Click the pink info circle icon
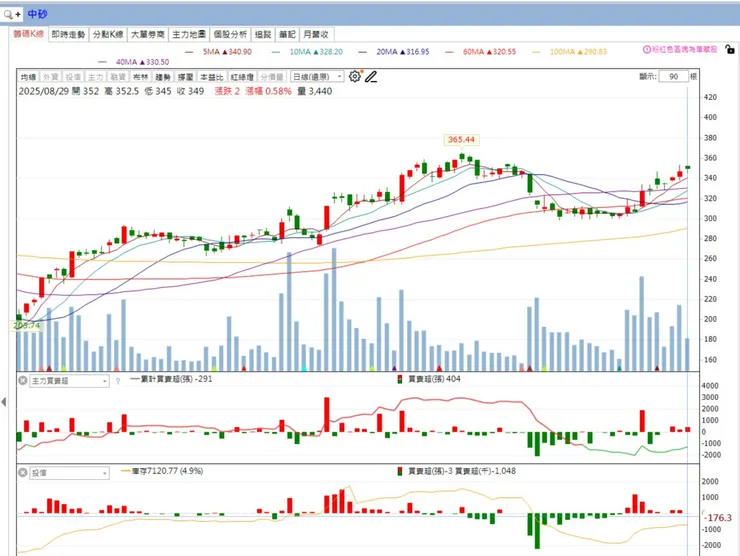 (x=647, y=50)
